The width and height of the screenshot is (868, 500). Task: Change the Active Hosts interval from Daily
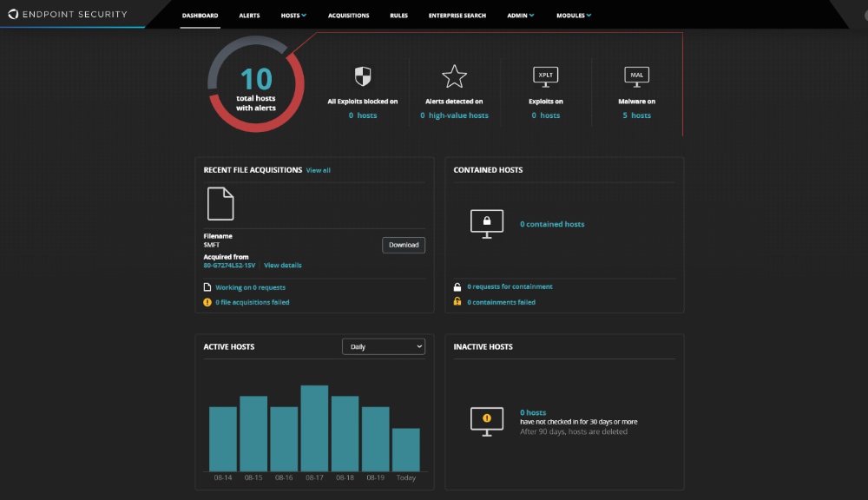[383, 346]
